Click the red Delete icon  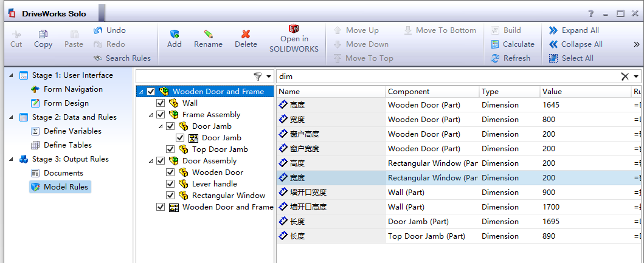tap(246, 34)
